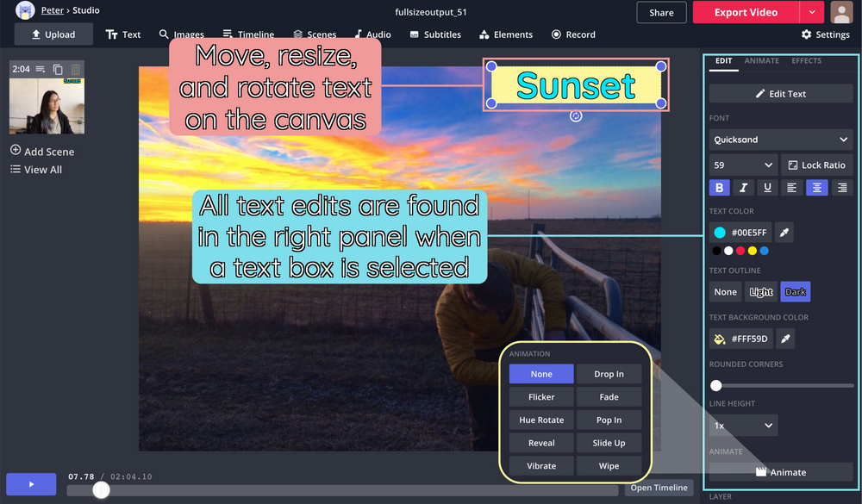Apply the Fade animation
862x504 pixels.
pyautogui.click(x=609, y=396)
